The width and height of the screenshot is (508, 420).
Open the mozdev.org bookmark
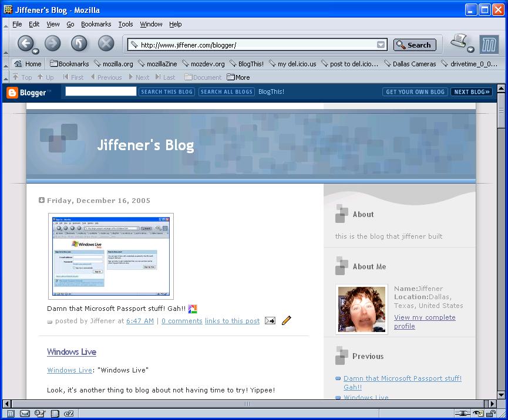tap(203, 64)
